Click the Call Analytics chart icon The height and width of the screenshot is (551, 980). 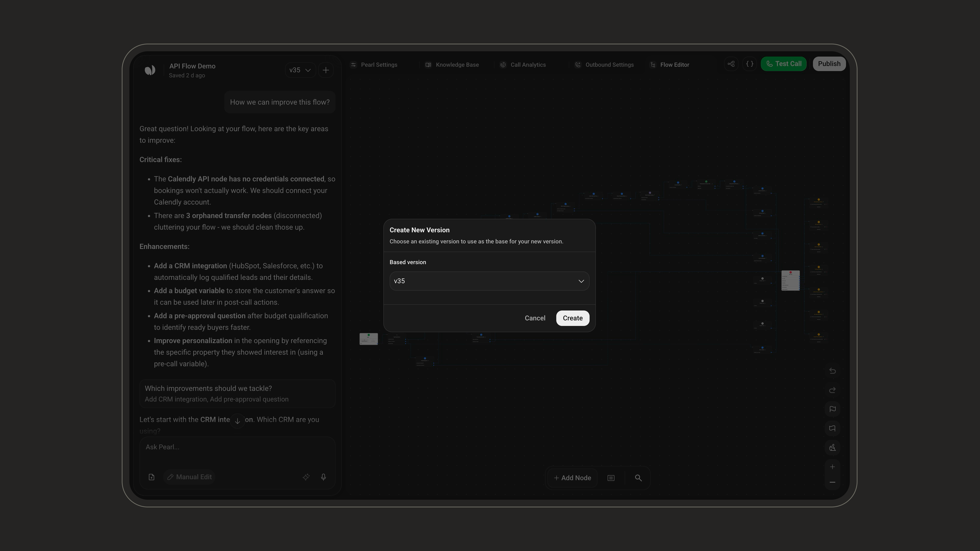tap(503, 65)
